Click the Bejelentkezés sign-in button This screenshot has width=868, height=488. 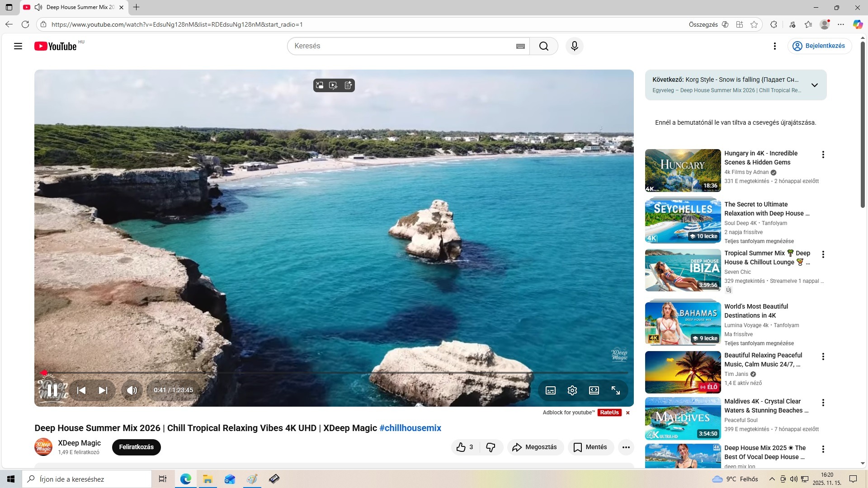(x=820, y=46)
